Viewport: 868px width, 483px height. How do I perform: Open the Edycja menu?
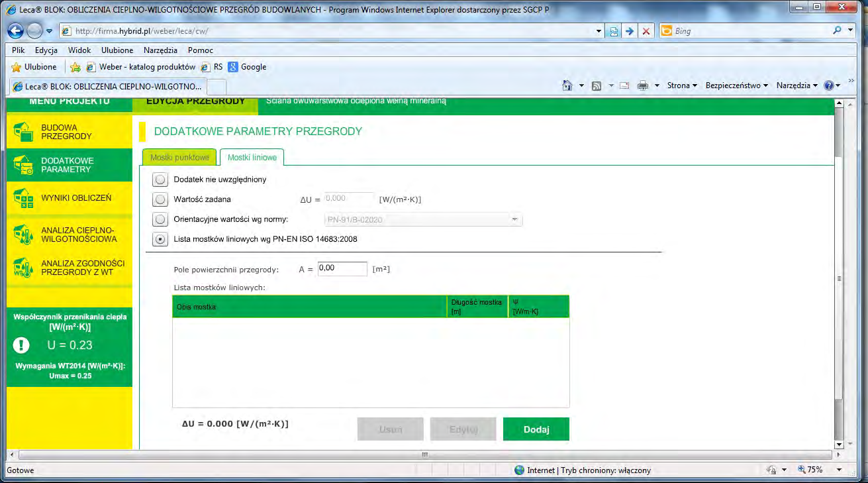click(46, 50)
